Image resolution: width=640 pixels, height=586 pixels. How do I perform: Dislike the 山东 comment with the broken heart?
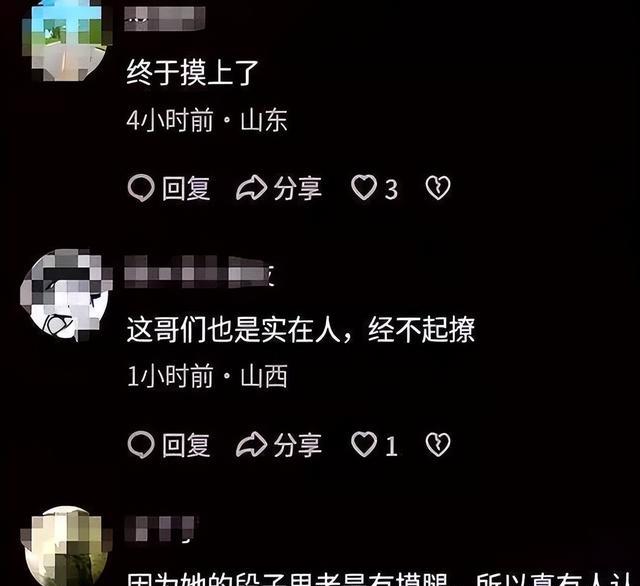pyautogui.click(x=438, y=188)
